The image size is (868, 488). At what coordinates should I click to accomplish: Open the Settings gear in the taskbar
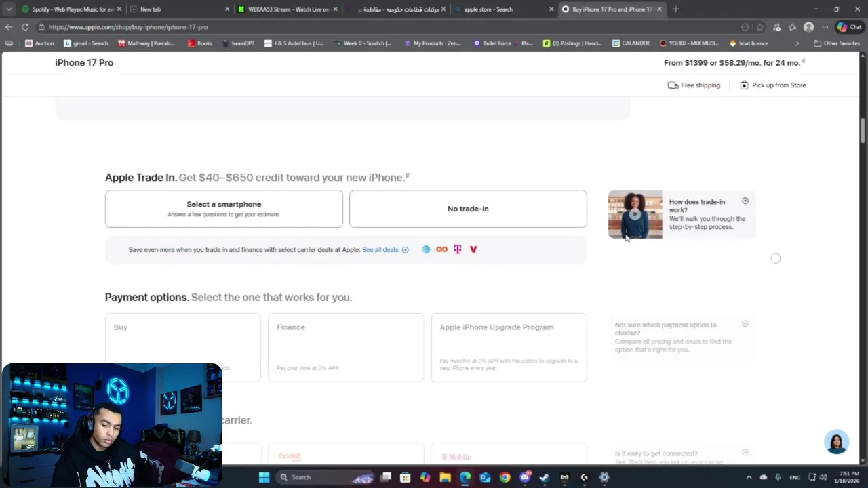click(604, 477)
